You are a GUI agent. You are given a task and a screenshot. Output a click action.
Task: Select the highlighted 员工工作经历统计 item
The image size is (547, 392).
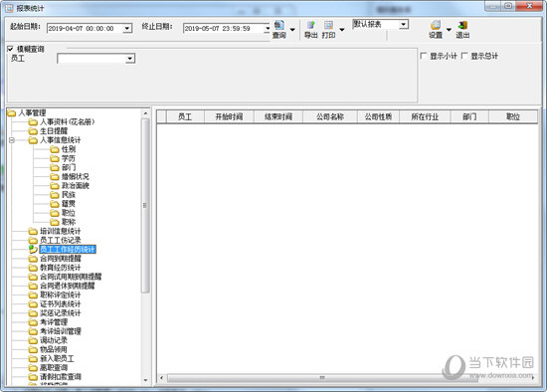tap(68, 250)
